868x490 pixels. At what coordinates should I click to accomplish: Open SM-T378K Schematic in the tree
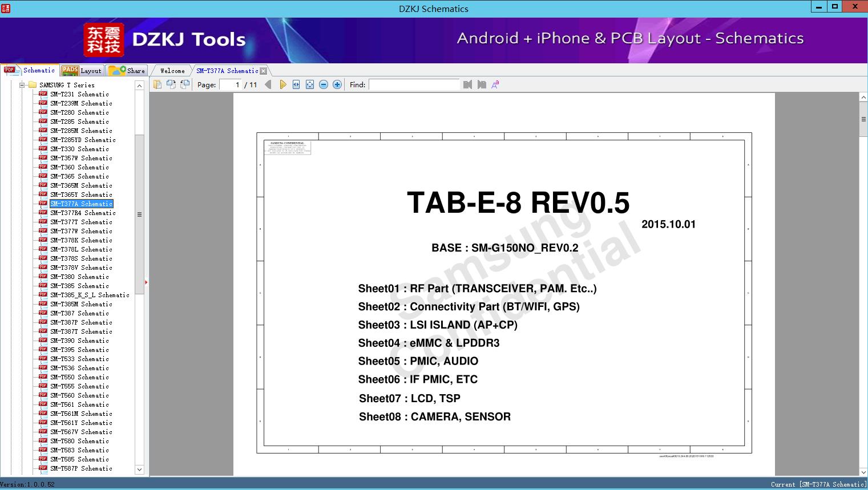click(x=81, y=240)
